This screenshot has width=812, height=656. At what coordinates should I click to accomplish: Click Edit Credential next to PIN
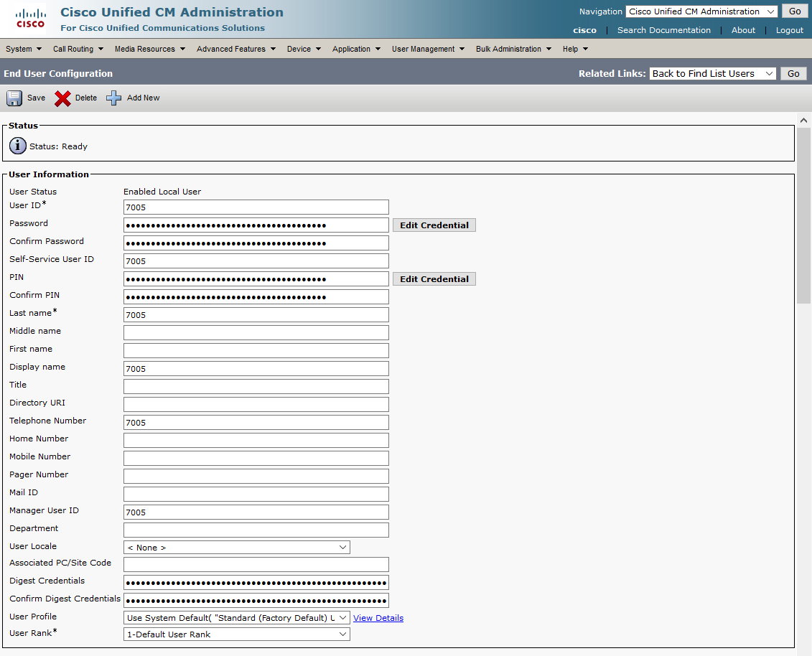click(x=434, y=279)
